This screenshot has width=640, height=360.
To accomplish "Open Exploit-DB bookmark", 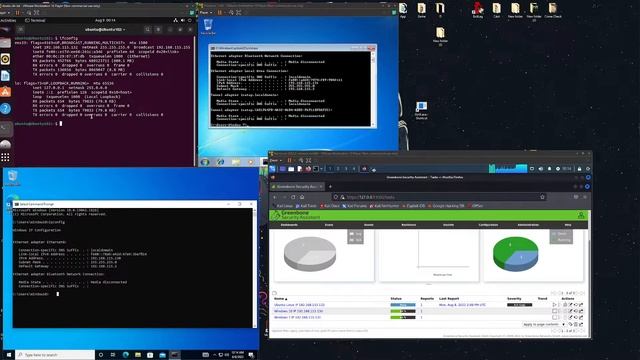I will 413,206.
